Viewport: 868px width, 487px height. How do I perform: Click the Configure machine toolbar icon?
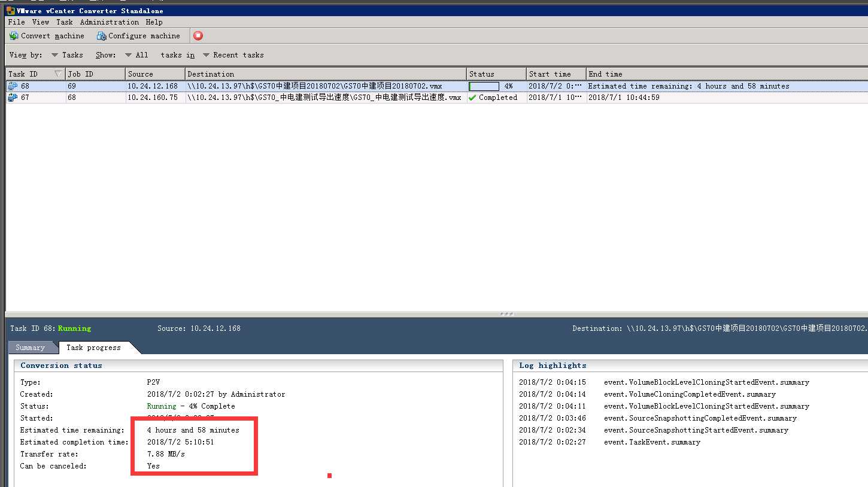point(101,36)
